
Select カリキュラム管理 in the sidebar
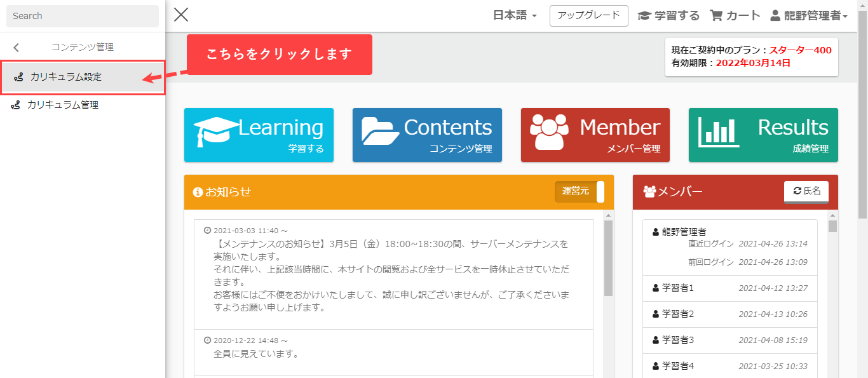tap(63, 105)
